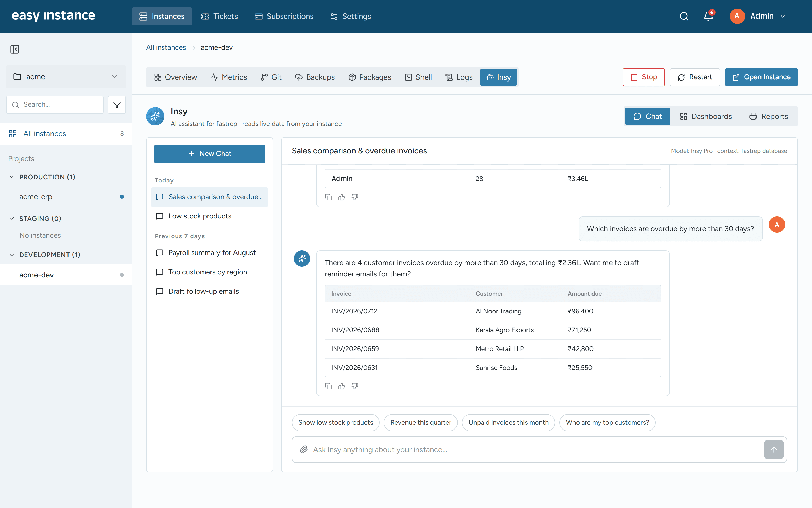Collapse the STAGING (0) group
Screen dimensions: 812x508
[x=12, y=218]
